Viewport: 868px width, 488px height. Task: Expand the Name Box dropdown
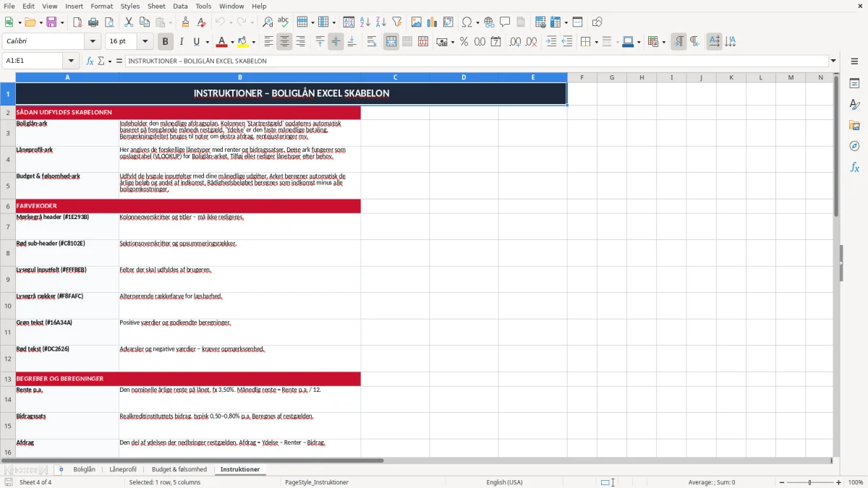click(71, 61)
